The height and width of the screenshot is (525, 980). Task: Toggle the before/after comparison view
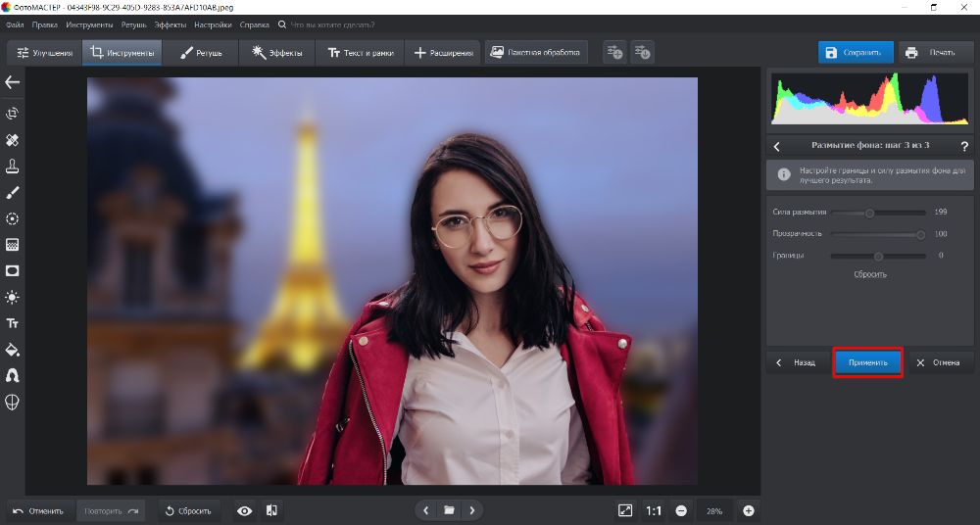point(271,510)
